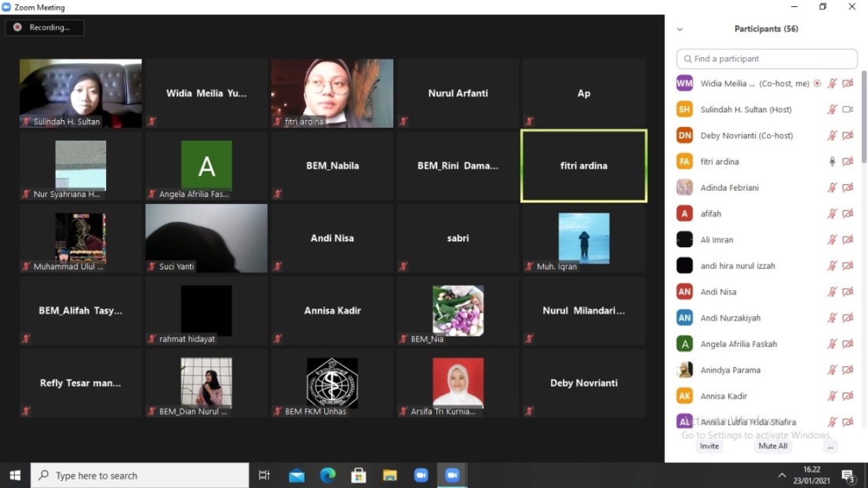Open Microsoft Edge from the taskbar
Viewport: 868px width, 488px height.
click(328, 475)
